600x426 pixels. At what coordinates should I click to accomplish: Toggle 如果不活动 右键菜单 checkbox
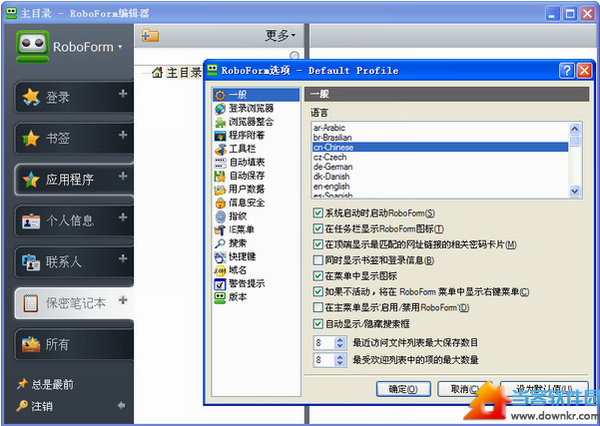tap(318, 292)
